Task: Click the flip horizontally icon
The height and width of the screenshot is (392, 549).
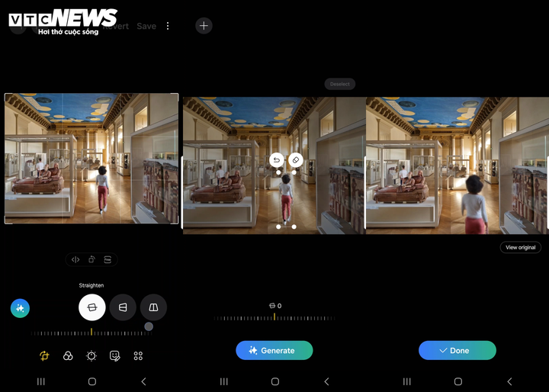Action: (x=75, y=259)
